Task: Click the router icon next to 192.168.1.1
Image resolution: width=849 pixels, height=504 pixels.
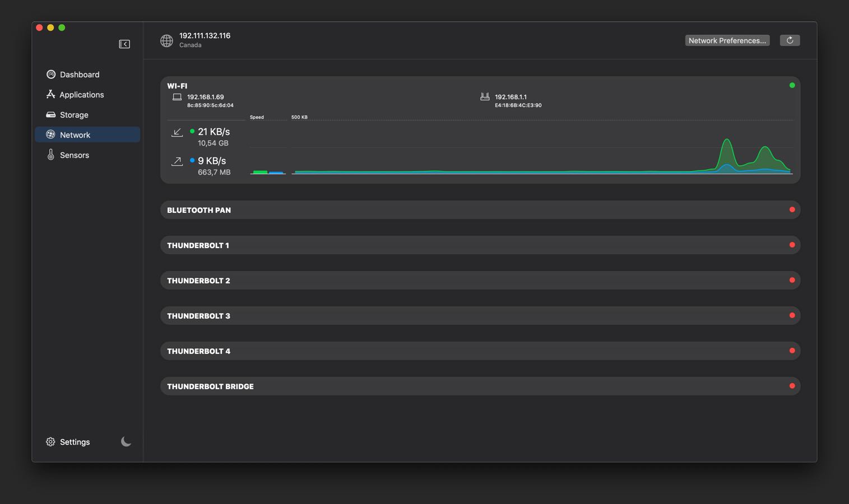Action: (485, 97)
